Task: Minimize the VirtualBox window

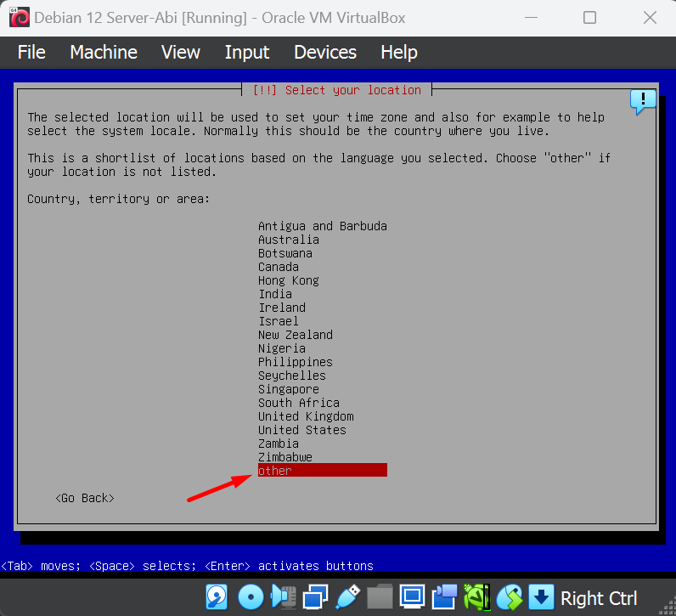Action: pyautogui.click(x=531, y=18)
